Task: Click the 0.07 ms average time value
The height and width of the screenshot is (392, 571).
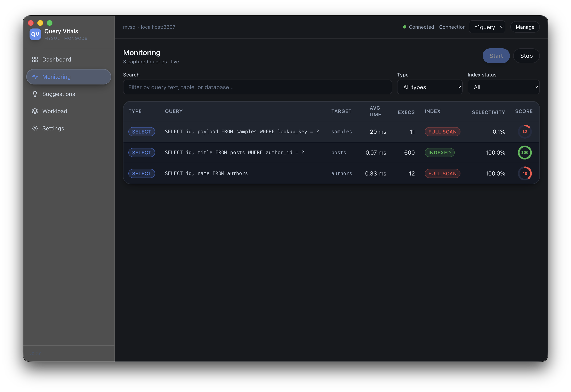Action: coord(376,153)
